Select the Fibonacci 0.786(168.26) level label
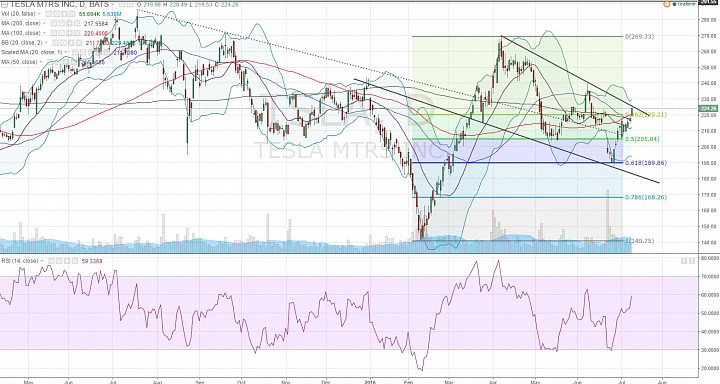720x384 pixels. 646,197
